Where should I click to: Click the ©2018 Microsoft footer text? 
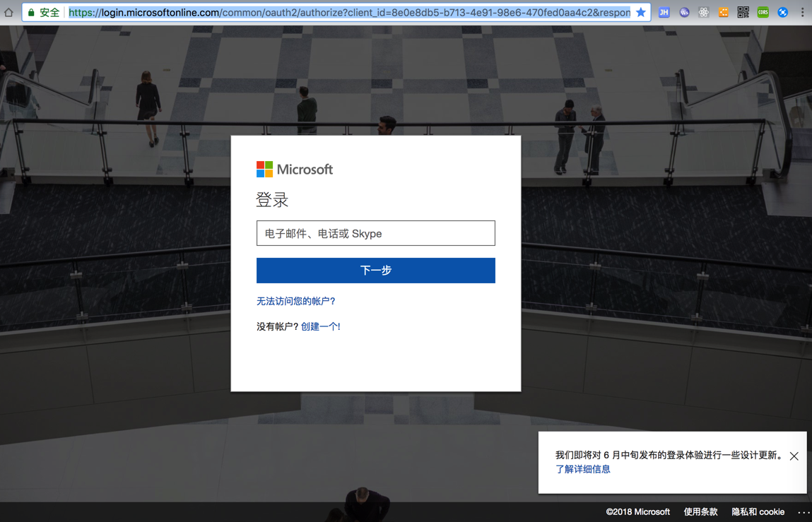point(638,511)
